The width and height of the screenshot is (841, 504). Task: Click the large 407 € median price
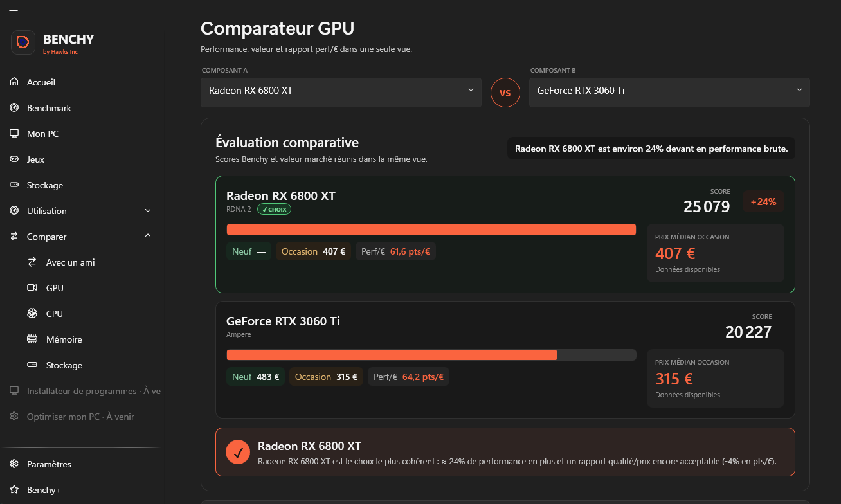point(675,253)
